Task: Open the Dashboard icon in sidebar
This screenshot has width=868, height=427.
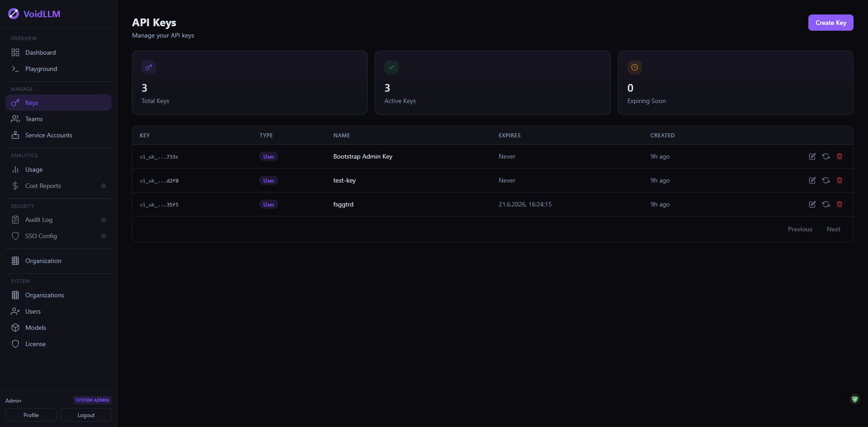Action: [x=15, y=52]
